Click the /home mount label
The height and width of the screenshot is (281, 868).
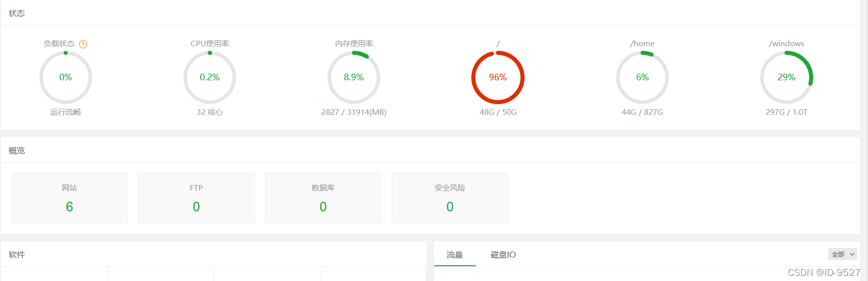(x=642, y=44)
